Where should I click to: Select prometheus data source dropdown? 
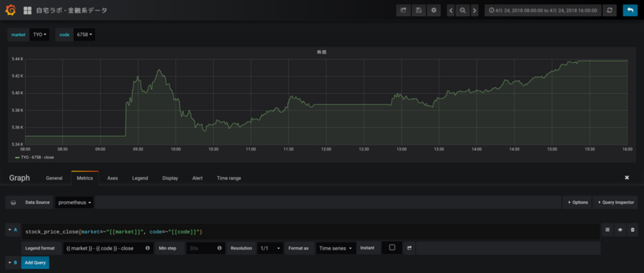coord(74,202)
